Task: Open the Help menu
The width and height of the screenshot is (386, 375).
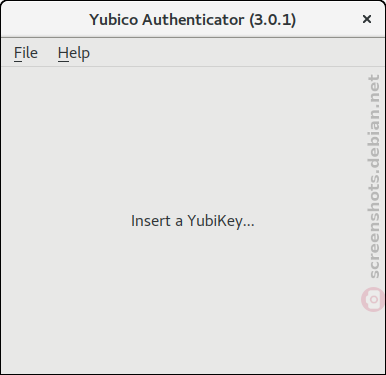Action: (74, 53)
